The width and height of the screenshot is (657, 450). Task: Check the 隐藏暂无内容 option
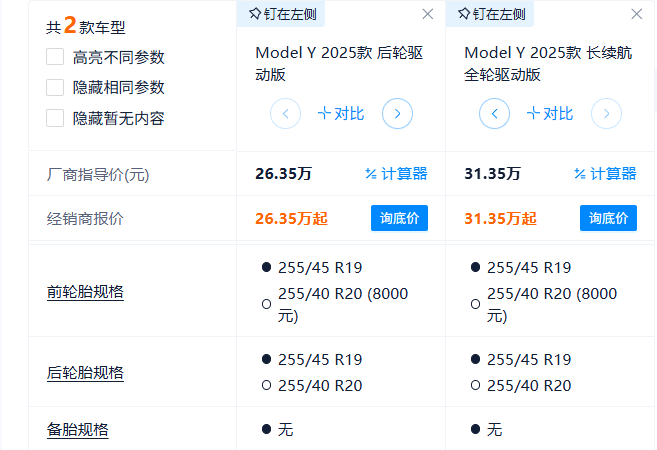click(x=55, y=118)
